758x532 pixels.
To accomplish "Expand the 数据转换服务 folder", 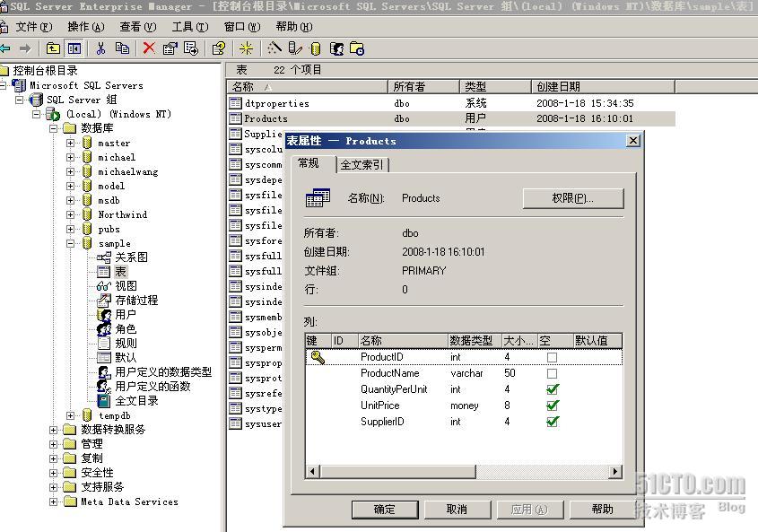I will [53, 430].
